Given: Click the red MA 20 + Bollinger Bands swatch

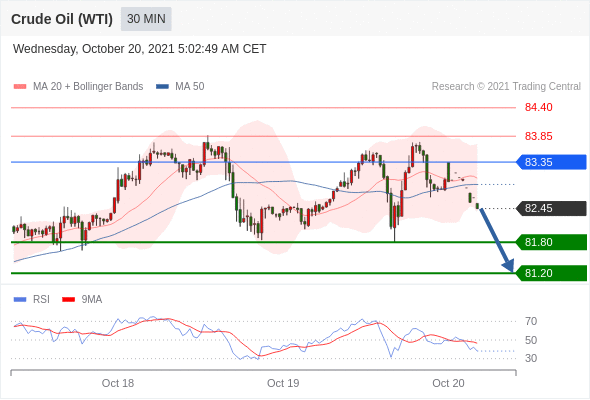Looking at the screenshot, I should pos(20,87).
